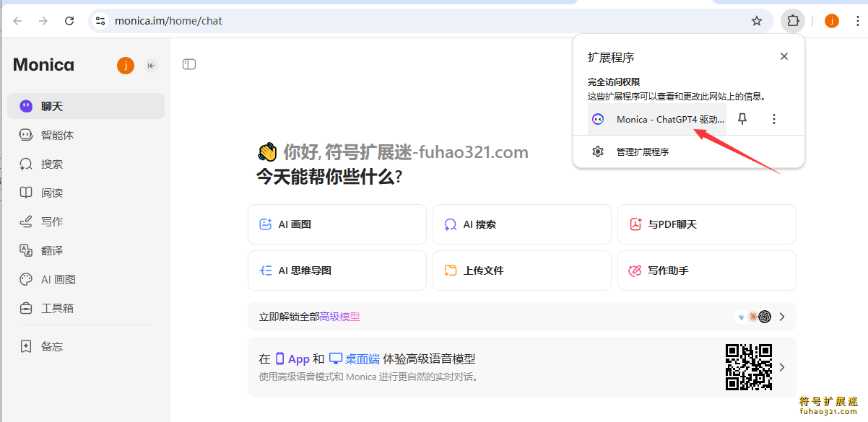This screenshot has width=868, height=422.
Task: Open 阅读 in the sidebar
Action: (86, 193)
